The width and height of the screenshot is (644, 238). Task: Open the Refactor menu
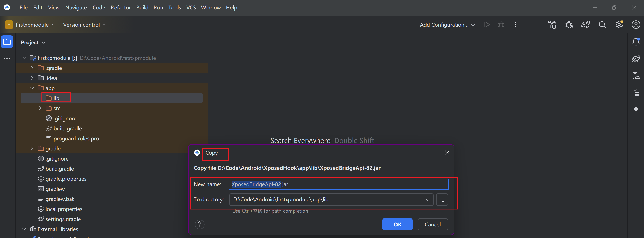point(121,8)
